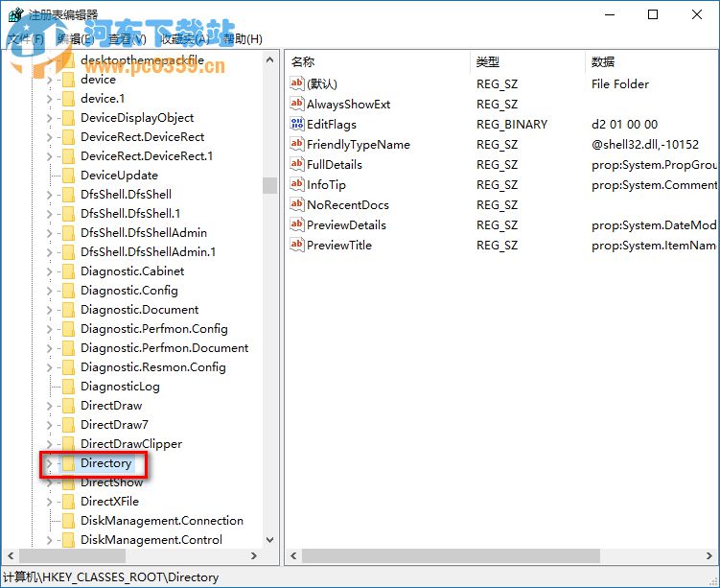Click the folder icon of DeviceUpdate key
The image size is (720, 588).
point(68,176)
